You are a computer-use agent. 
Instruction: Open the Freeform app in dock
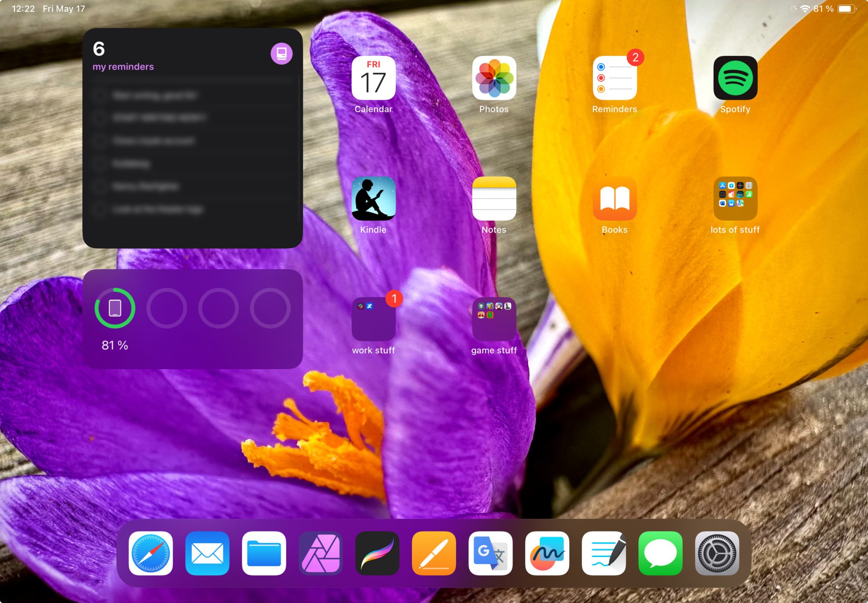(x=547, y=553)
